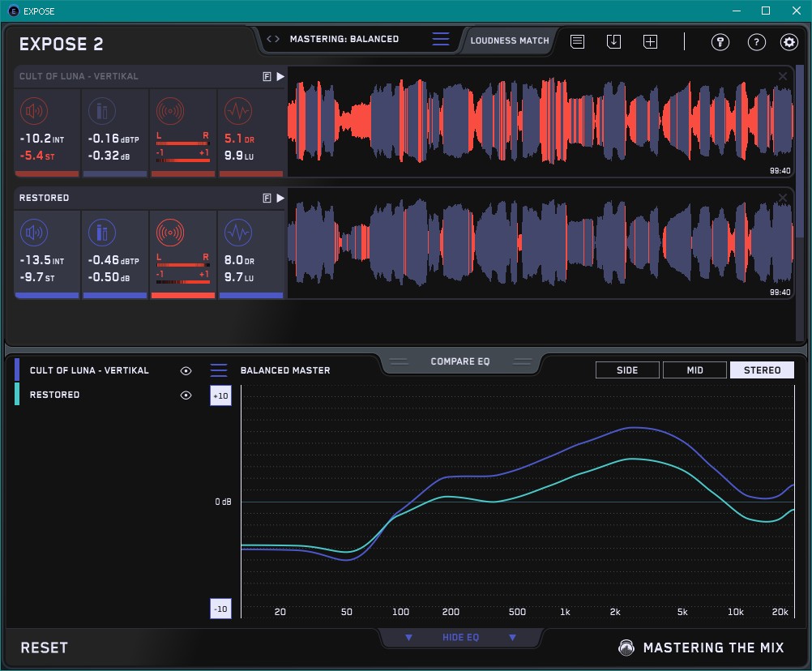Click loudness speaker icon on Cult of Luna track
Image resolution: width=812 pixels, height=671 pixels.
[33, 111]
